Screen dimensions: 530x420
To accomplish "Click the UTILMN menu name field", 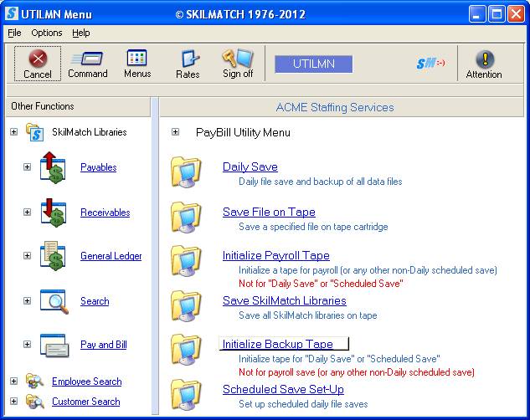I will tap(314, 64).
